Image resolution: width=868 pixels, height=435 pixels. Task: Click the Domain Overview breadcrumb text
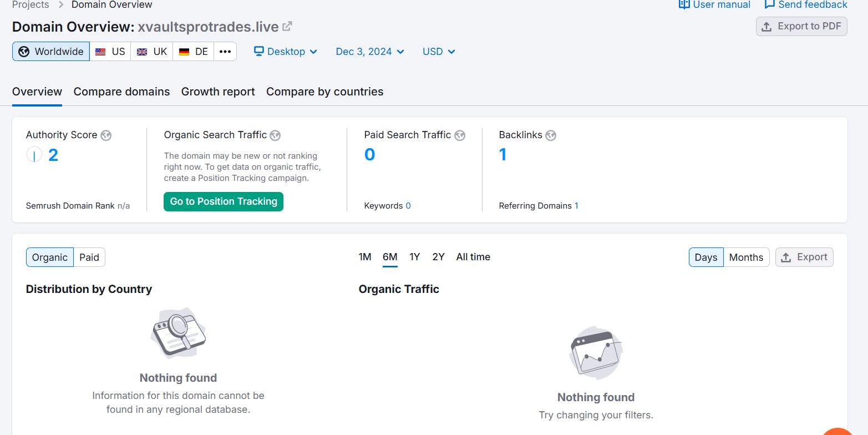click(x=112, y=4)
